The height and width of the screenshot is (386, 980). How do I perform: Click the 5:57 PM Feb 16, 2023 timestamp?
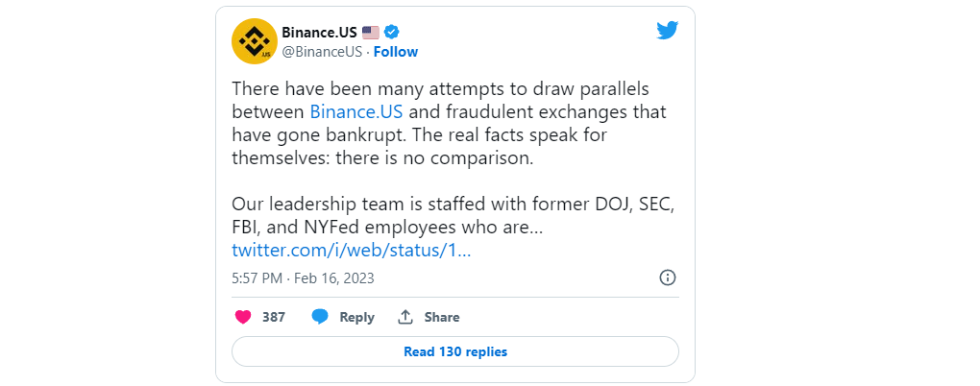click(x=303, y=277)
